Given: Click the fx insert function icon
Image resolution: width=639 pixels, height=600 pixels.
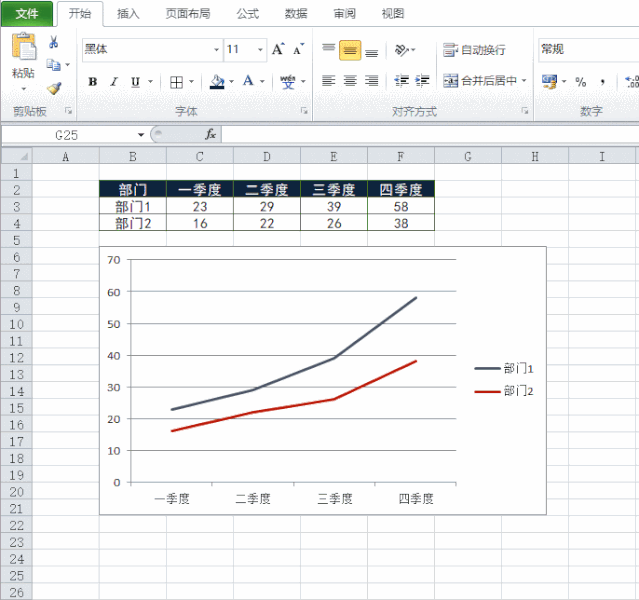Looking at the screenshot, I should pos(210,134).
